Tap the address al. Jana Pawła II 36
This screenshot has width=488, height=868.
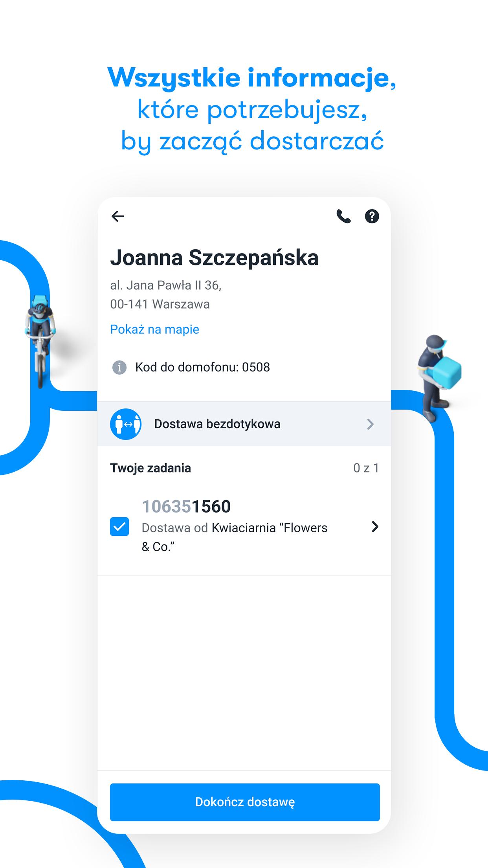(x=166, y=285)
